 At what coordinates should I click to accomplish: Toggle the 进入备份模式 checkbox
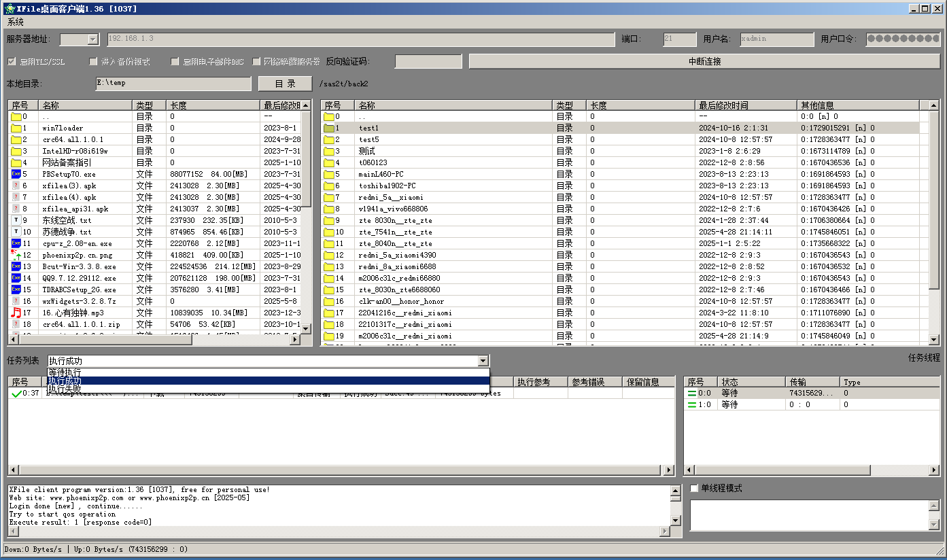coord(94,62)
